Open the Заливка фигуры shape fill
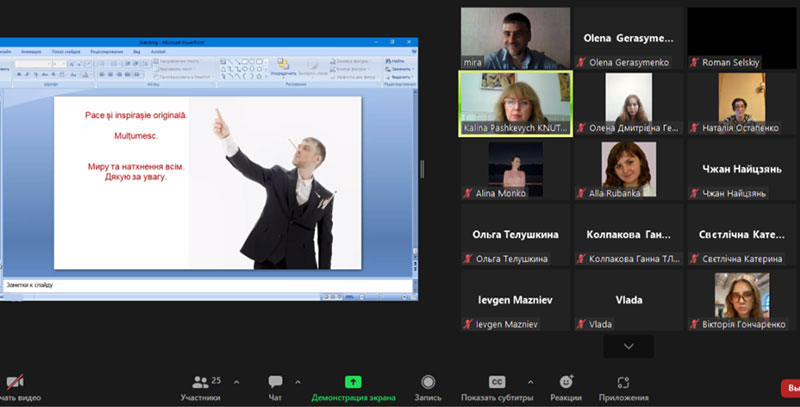 349,62
